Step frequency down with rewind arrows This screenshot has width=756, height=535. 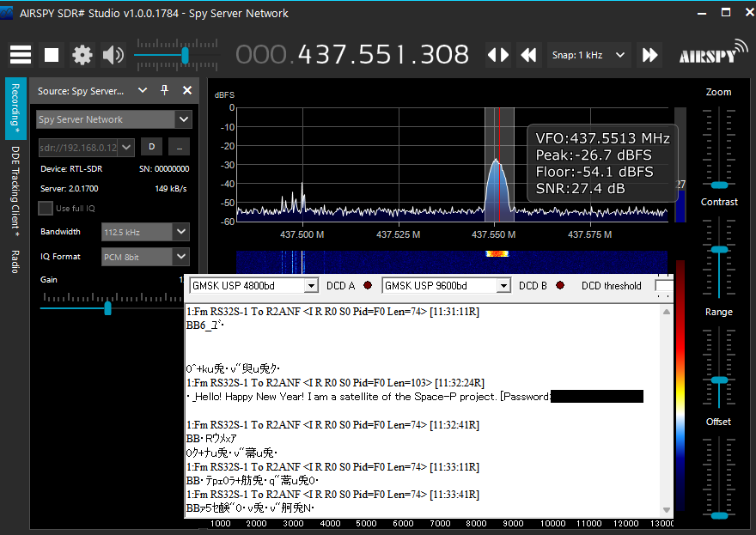[x=528, y=55]
